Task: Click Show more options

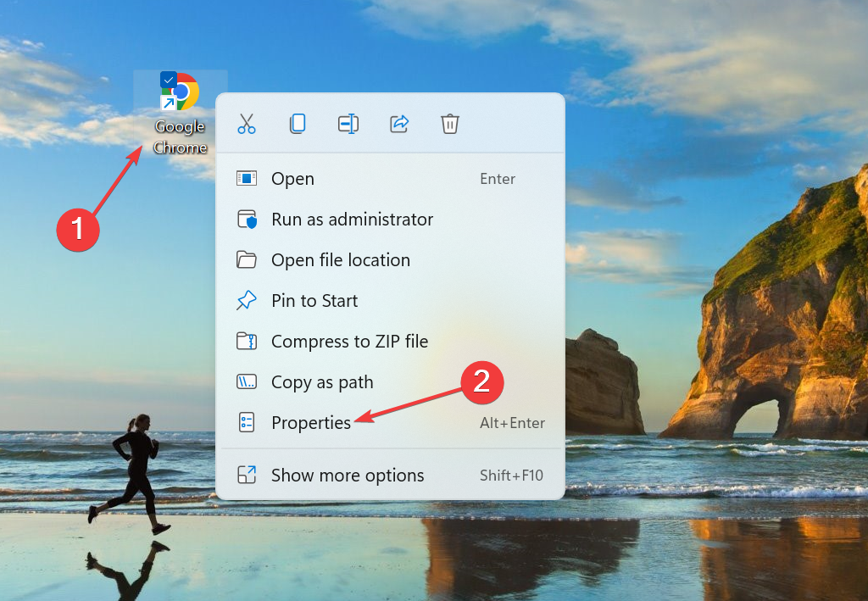Action: [x=347, y=476]
